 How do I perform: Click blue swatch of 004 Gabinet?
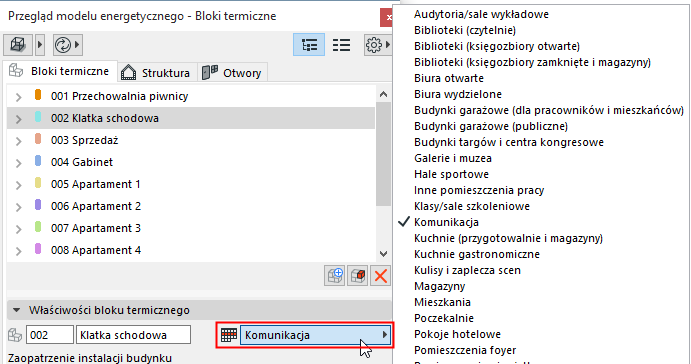tap(38, 161)
